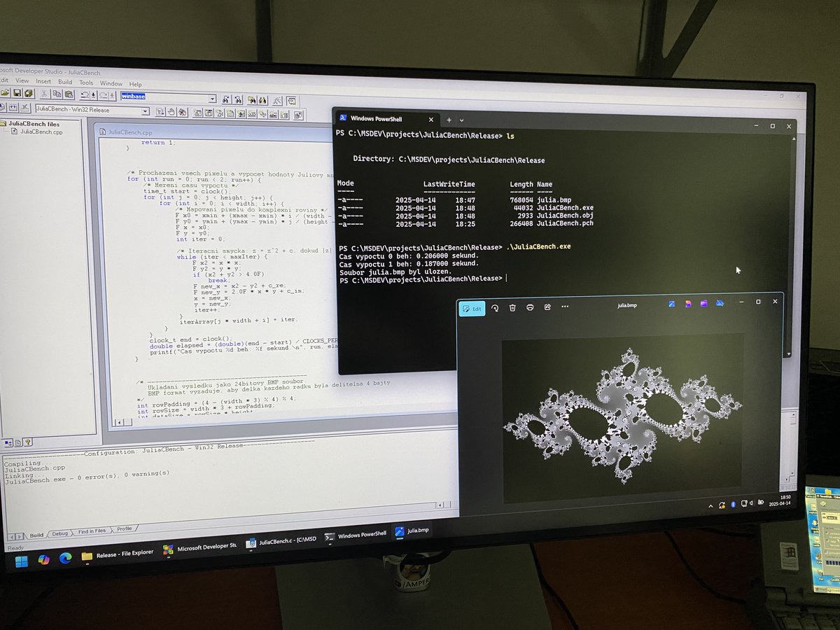Open the Win32 Release configuration dropdown

point(145,111)
